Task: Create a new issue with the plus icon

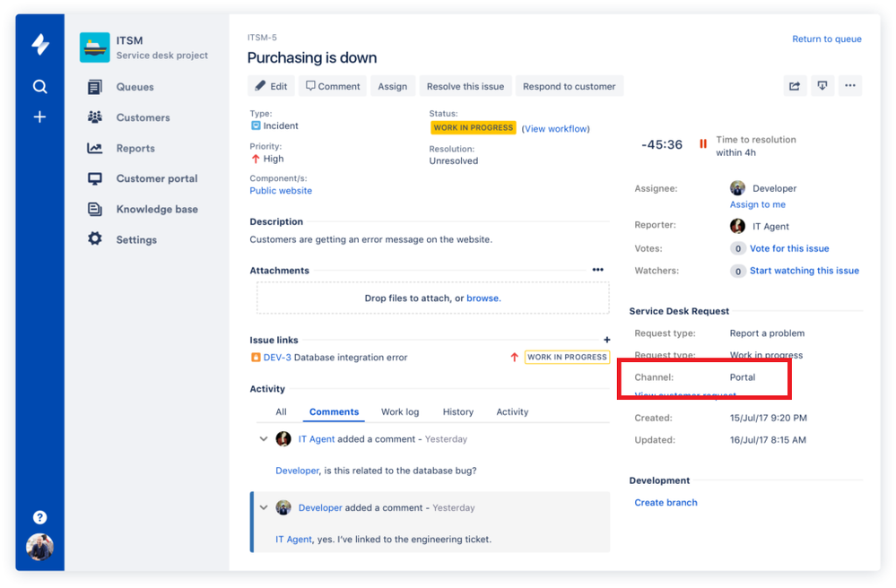Action: pyautogui.click(x=39, y=116)
